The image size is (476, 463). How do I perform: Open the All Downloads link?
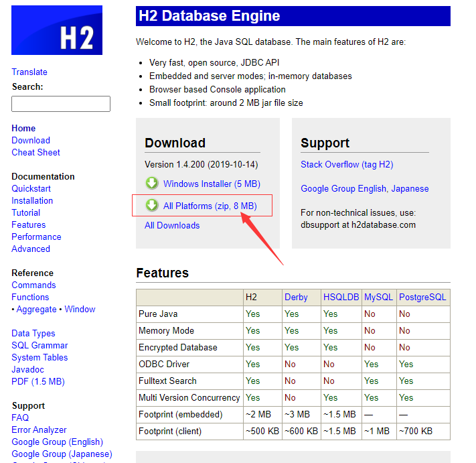[172, 225]
